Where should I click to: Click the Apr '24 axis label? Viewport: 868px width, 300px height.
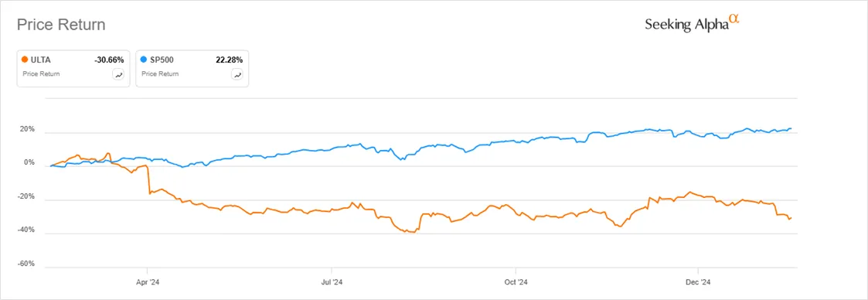[148, 281]
